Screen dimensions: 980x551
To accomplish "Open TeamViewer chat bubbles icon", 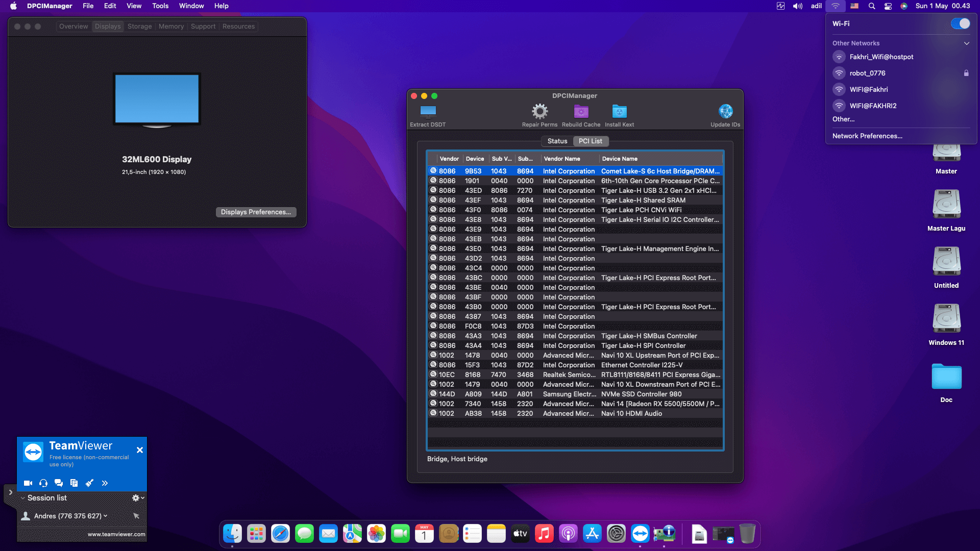I will (x=59, y=483).
